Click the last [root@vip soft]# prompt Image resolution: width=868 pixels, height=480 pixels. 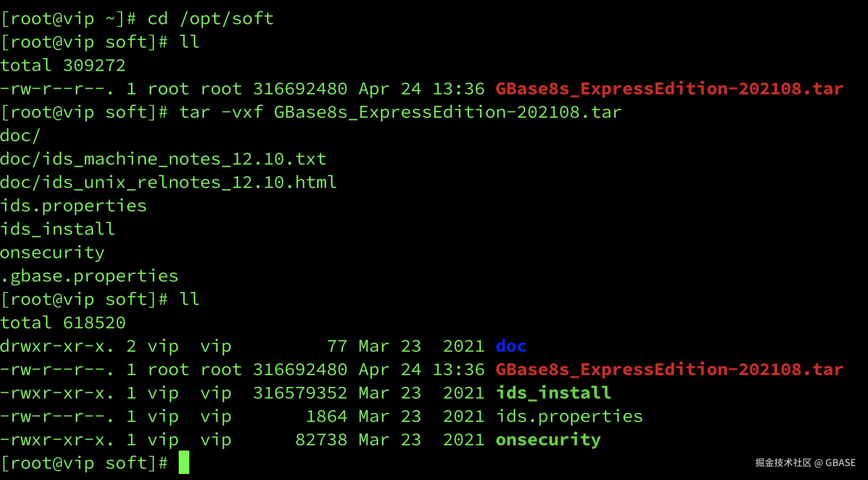pos(84,463)
